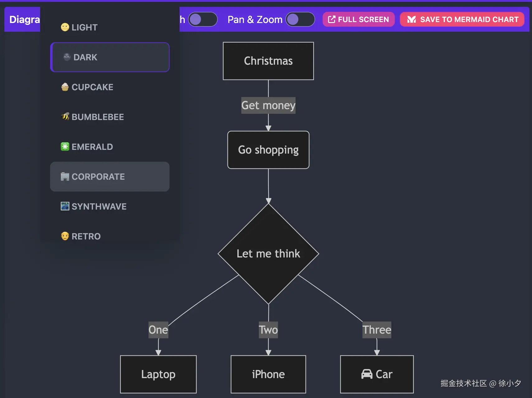
Task: Click the moon icon beside Dark theme
Action: (67, 57)
